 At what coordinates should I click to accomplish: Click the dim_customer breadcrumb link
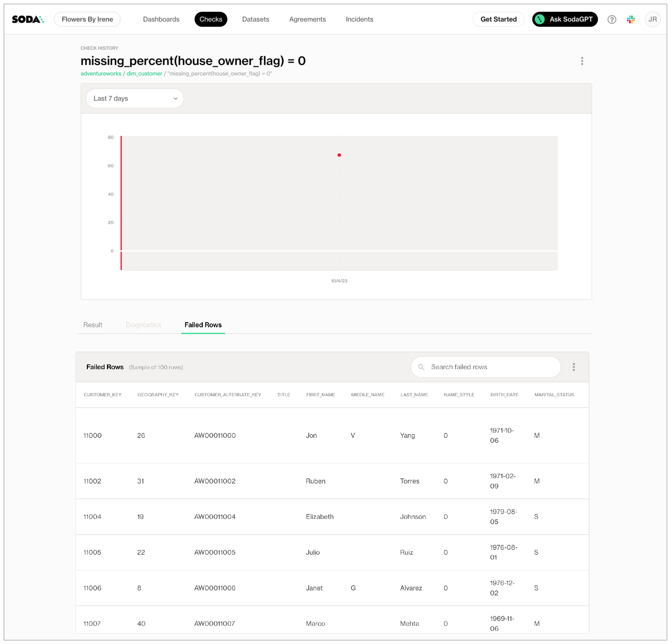click(x=145, y=74)
